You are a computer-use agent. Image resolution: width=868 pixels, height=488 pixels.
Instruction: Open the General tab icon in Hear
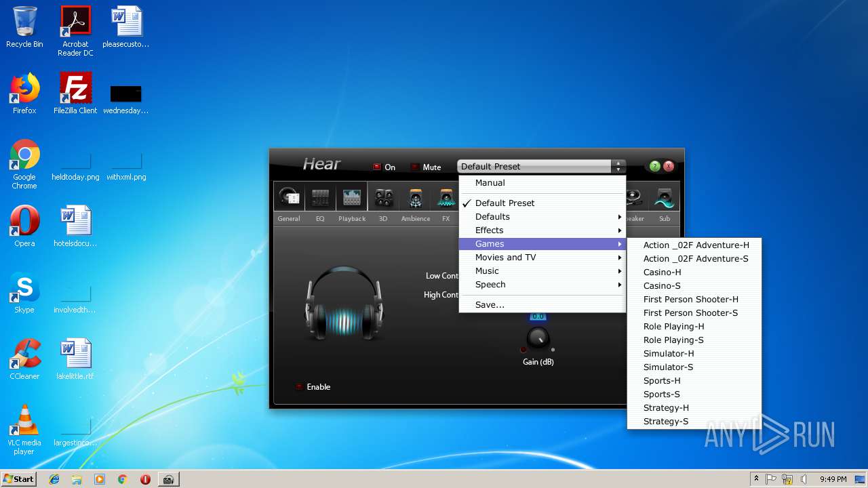[289, 198]
